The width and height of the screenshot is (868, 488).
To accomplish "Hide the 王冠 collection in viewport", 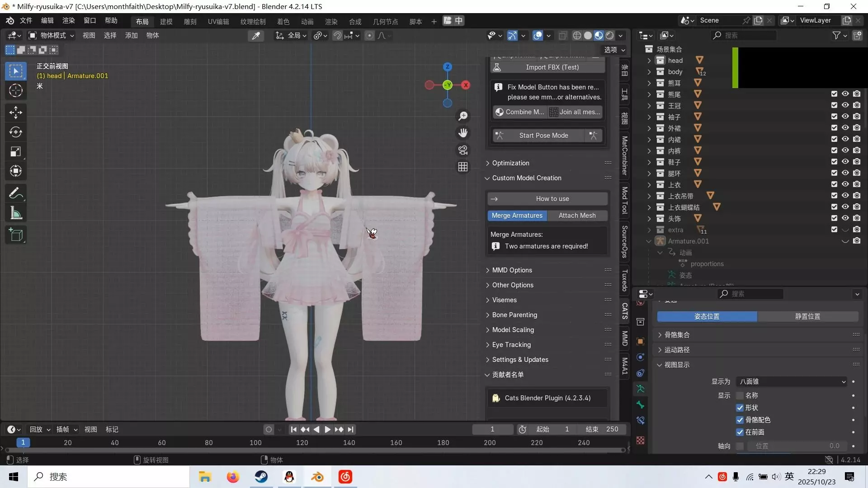I will [845, 105].
